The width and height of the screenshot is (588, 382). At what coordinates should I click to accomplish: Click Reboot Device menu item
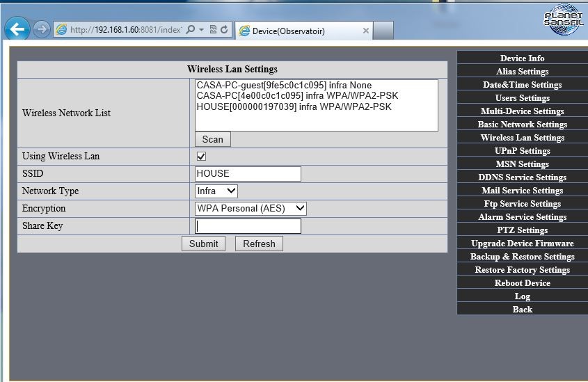[x=523, y=282]
